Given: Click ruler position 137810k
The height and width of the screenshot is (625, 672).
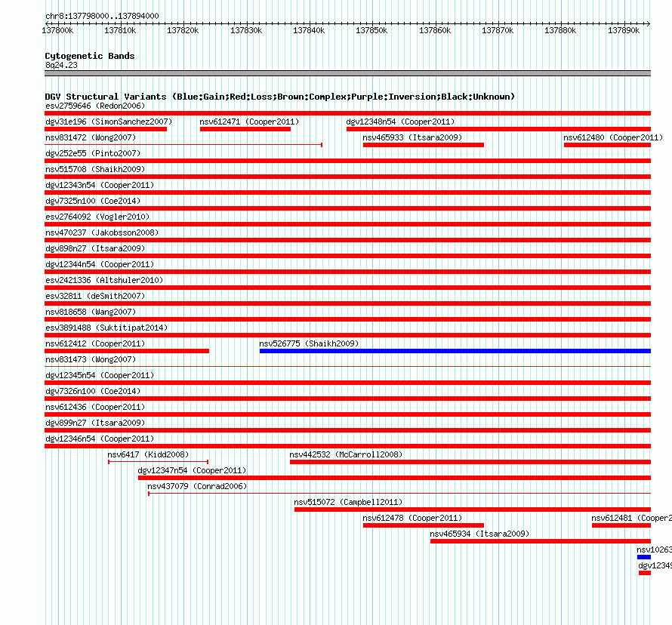Looking at the screenshot, I should coord(120,30).
